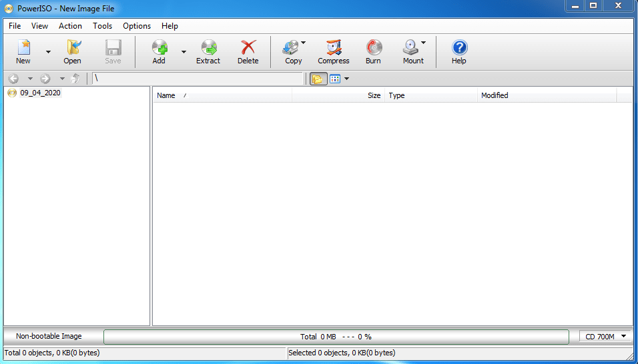The width and height of the screenshot is (638, 364).
Task: Toggle the folder tree view button
Action: click(317, 79)
